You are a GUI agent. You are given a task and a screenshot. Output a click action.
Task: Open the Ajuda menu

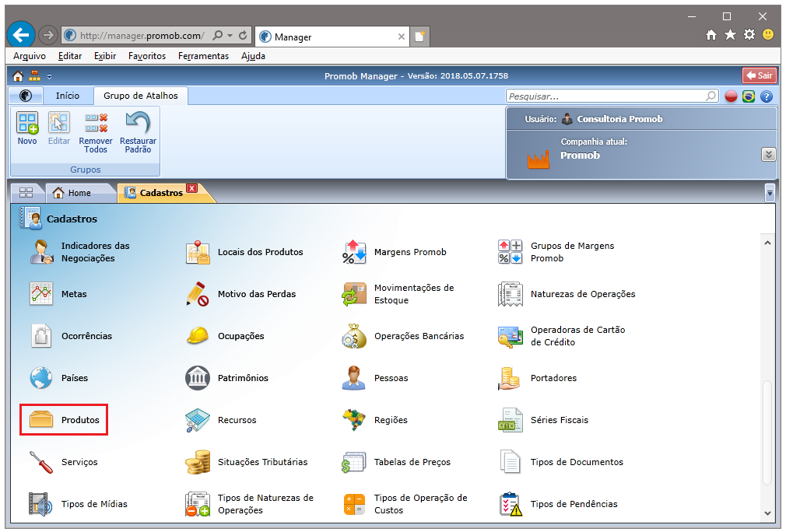coord(253,56)
